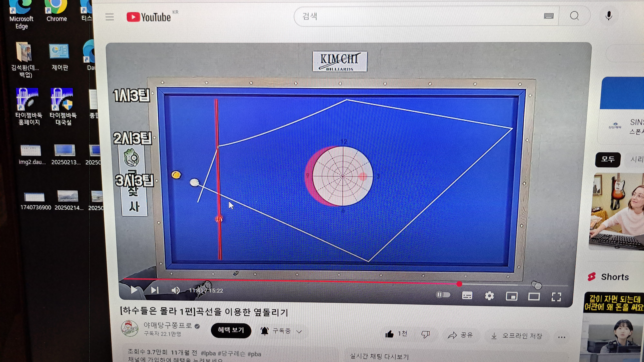Open the #pba hashtag link
The image size is (644, 362).
click(254, 354)
